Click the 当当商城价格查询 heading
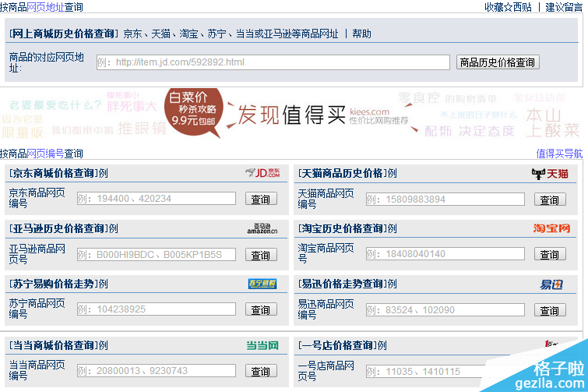Viewport: 588px width, 392px height. coord(54,345)
